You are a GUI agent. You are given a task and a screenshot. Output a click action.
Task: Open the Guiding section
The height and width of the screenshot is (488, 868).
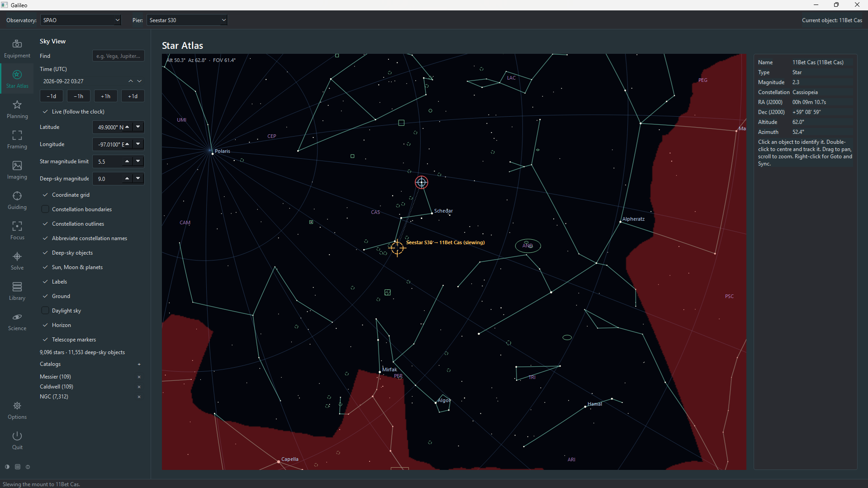(17, 200)
